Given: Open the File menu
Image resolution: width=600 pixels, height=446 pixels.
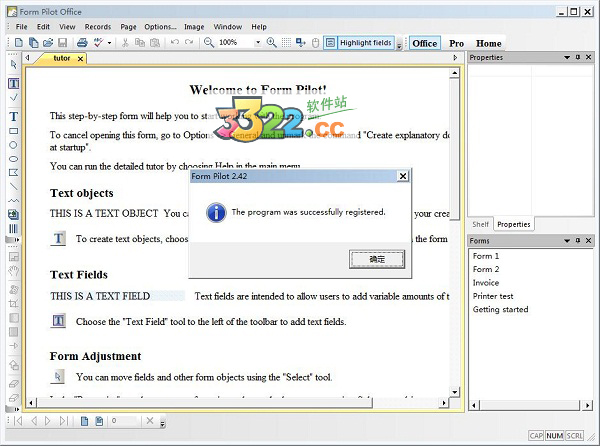Looking at the screenshot, I should [21, 27].
